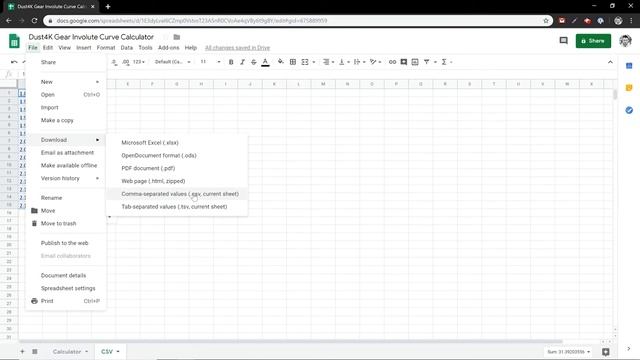Viewport: 640px width, 360px height.
Task: Click All changes saved in Drive link
Action: [x=237, y=48]
